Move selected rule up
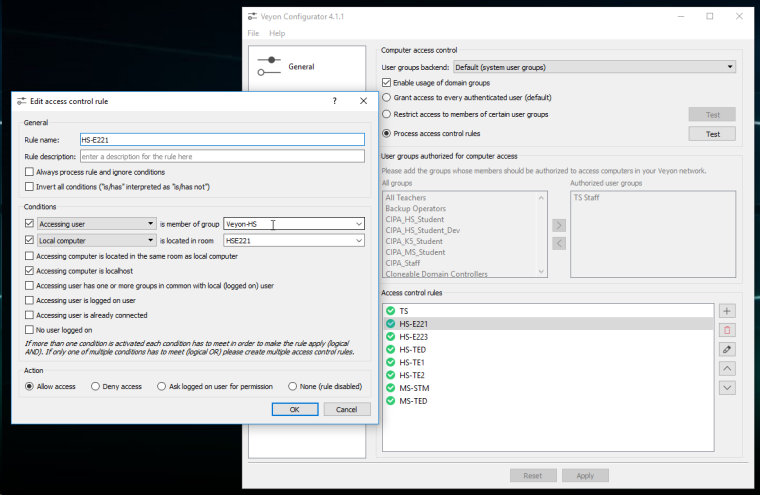Image resolution: width=760 pixels, height=495 pixels. 727,368
